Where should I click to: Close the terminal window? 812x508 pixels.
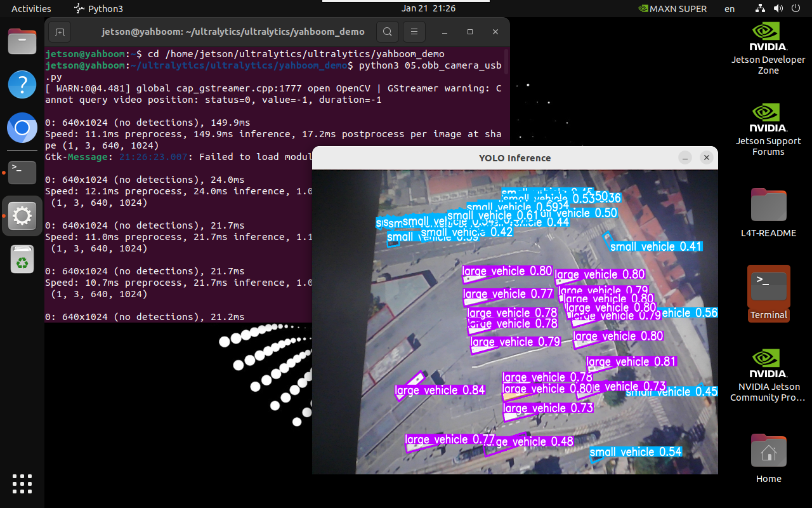click(x=497, y=32)
